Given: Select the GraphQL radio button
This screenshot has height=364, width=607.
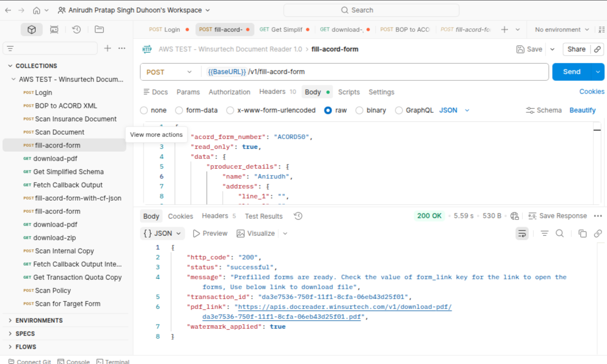Looking at the screenshot, I should point(399,111).
